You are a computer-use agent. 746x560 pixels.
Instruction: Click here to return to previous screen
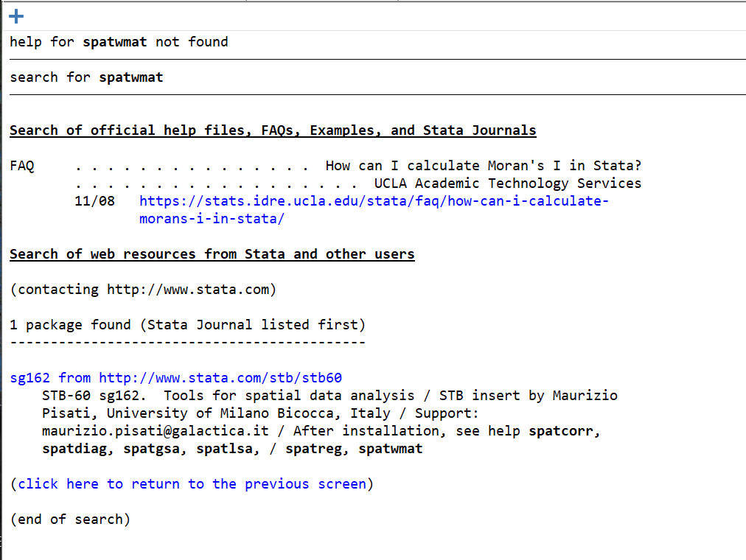click(192, 484)
